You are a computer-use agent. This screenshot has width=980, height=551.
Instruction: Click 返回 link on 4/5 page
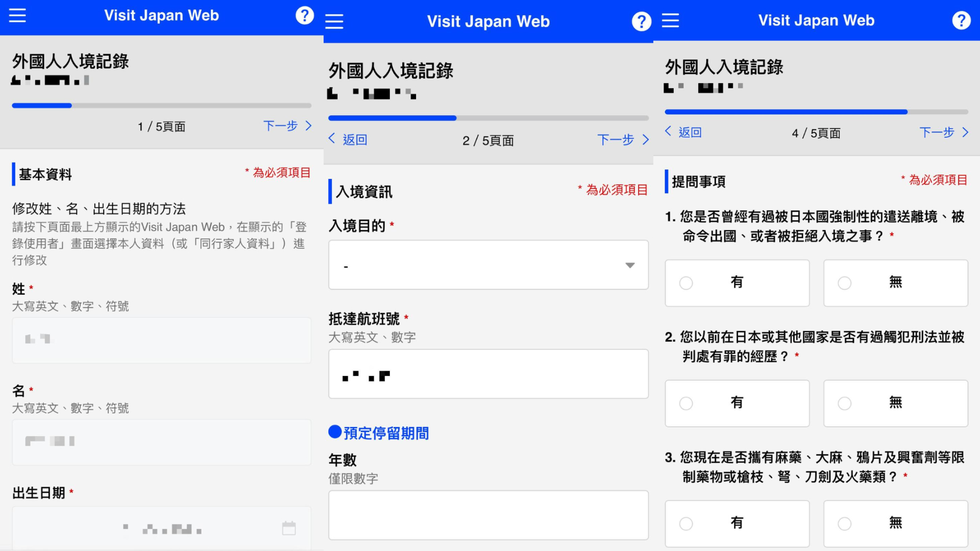point(690,133)
